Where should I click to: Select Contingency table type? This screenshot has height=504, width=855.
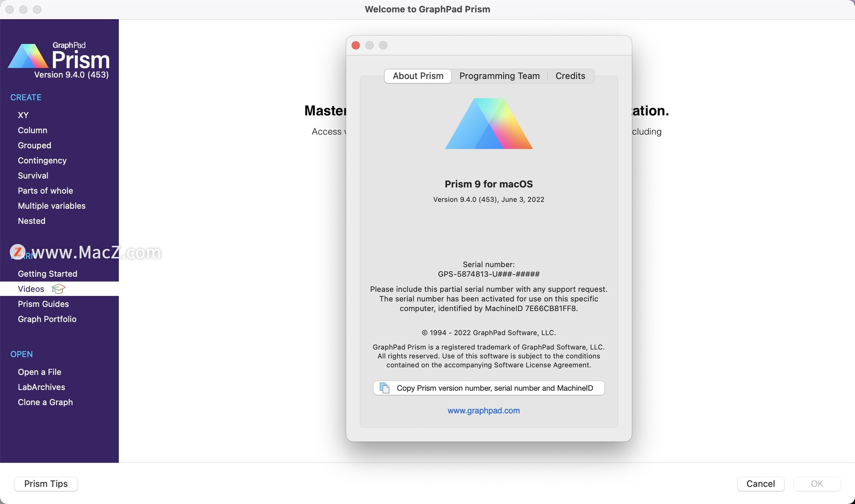click(x=42, y=161)
